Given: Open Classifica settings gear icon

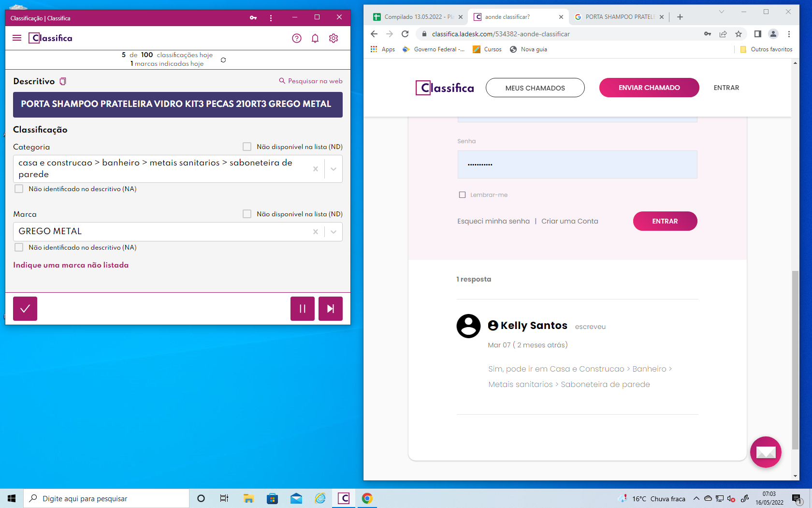Looking at the screenshot, I should pyautogui.click(x=333, y=38).
